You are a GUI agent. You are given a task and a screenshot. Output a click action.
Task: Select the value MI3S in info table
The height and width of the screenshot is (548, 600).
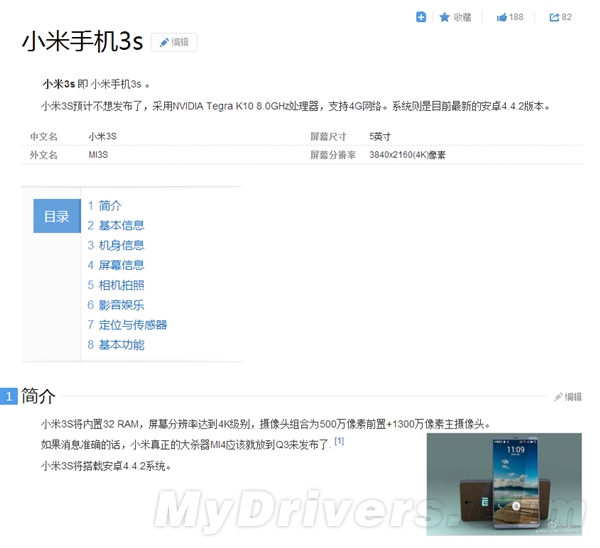tap(98, 155)
